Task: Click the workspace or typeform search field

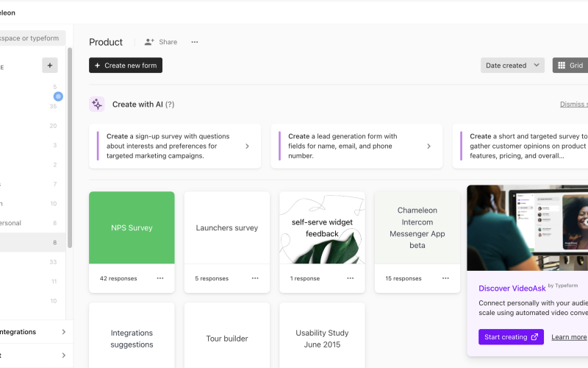Action: [32, 38]
